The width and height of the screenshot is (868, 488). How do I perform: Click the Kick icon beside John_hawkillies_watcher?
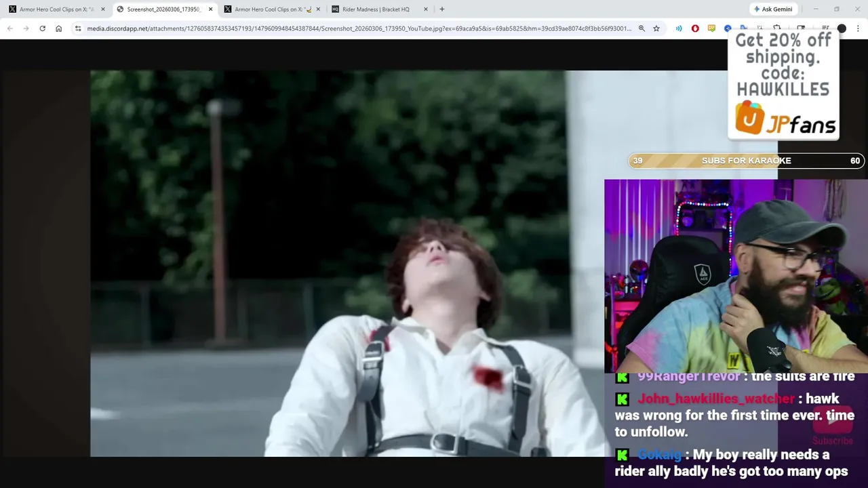[623, 399]
